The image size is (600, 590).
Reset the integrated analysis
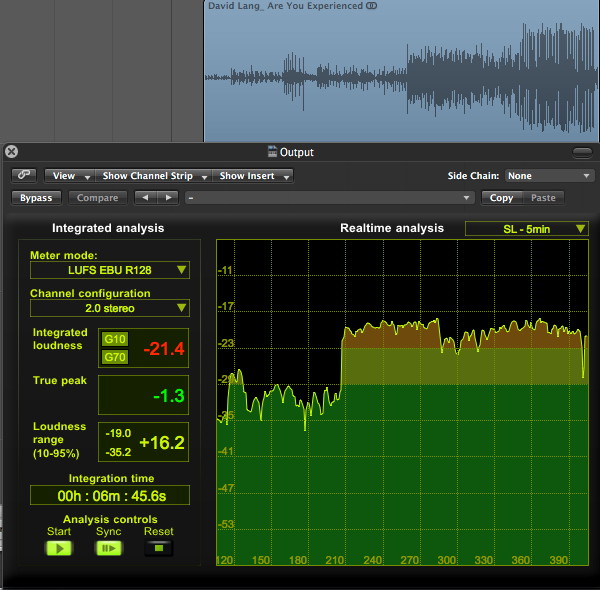click(x=159, y=548)
